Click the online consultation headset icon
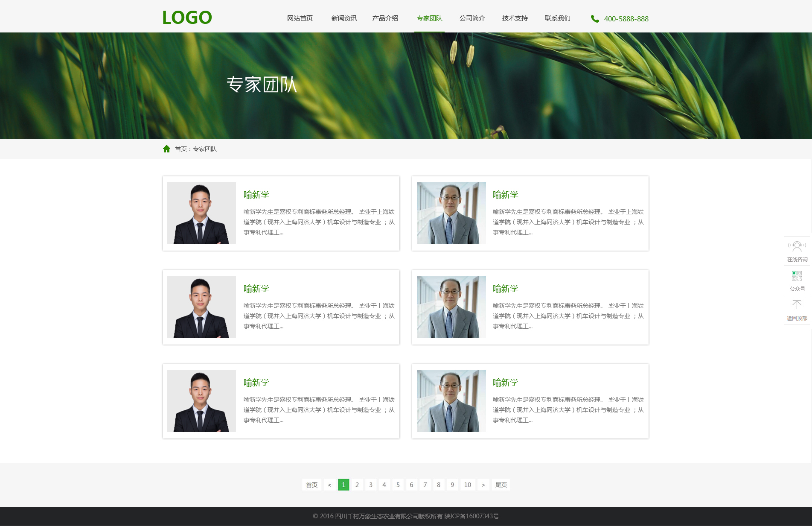Viewport: 812px width, 526px height. (797, 247)
